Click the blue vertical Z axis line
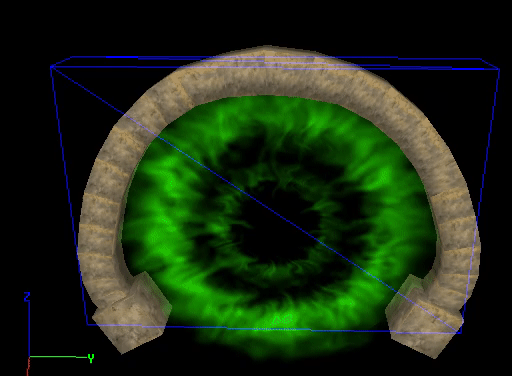Image resolution: width=512 pixels, height=376 pixels. [x=29, y=329]
